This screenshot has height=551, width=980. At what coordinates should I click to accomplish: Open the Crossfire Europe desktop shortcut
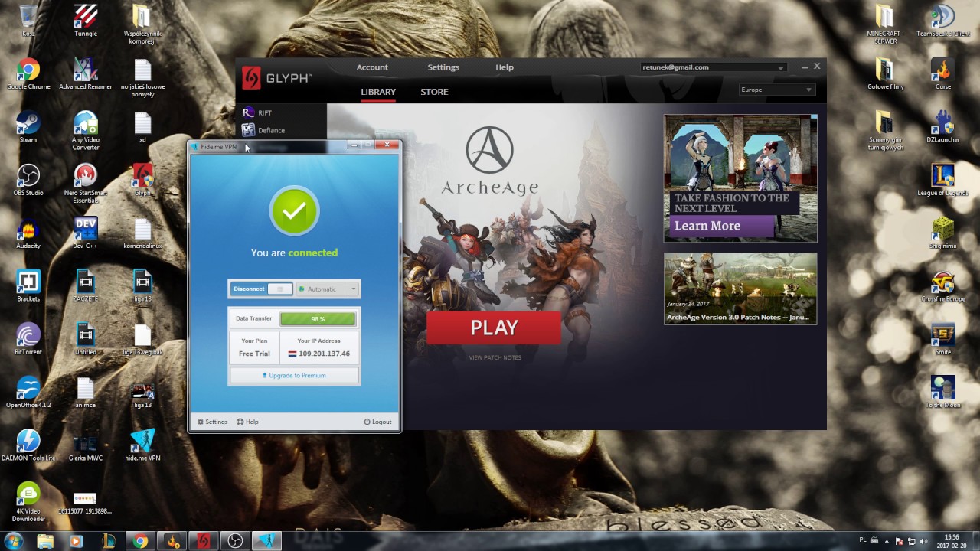tap(942, 285)
